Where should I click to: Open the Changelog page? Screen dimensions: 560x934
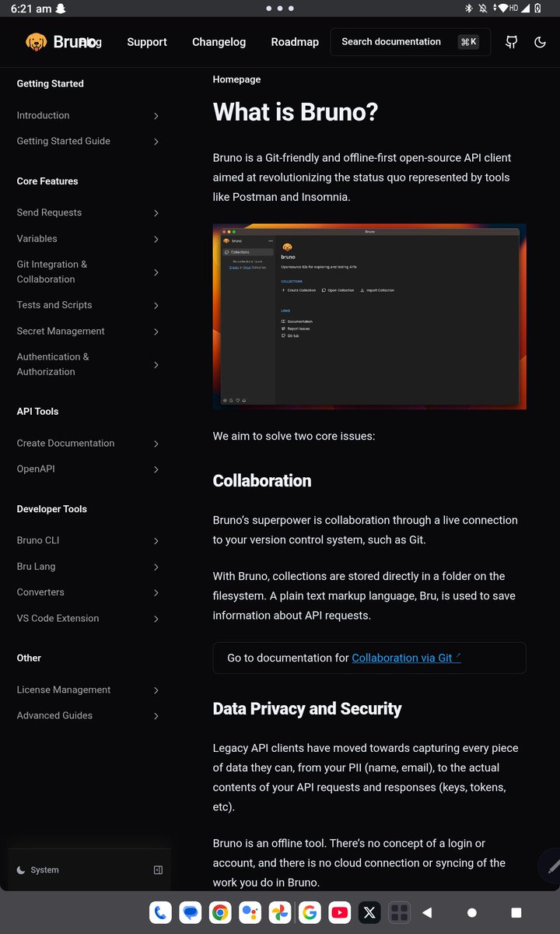(x=219, y=42)
